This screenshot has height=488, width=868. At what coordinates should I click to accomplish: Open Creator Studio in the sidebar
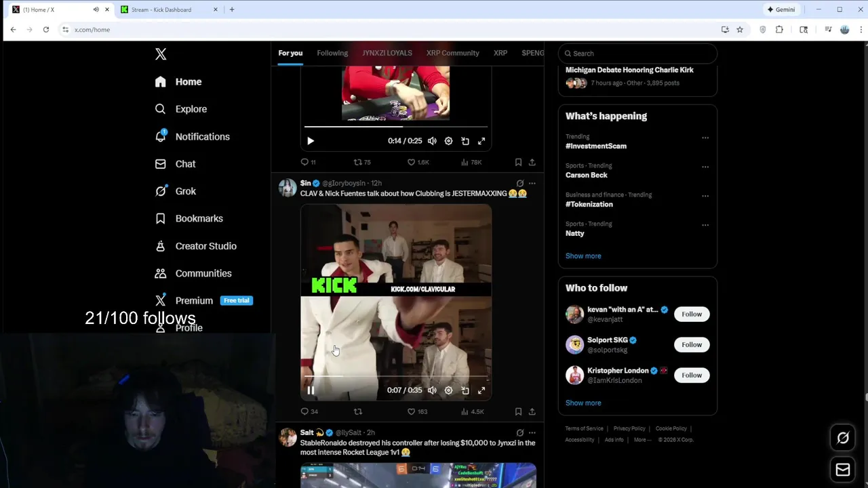(195, 246)
